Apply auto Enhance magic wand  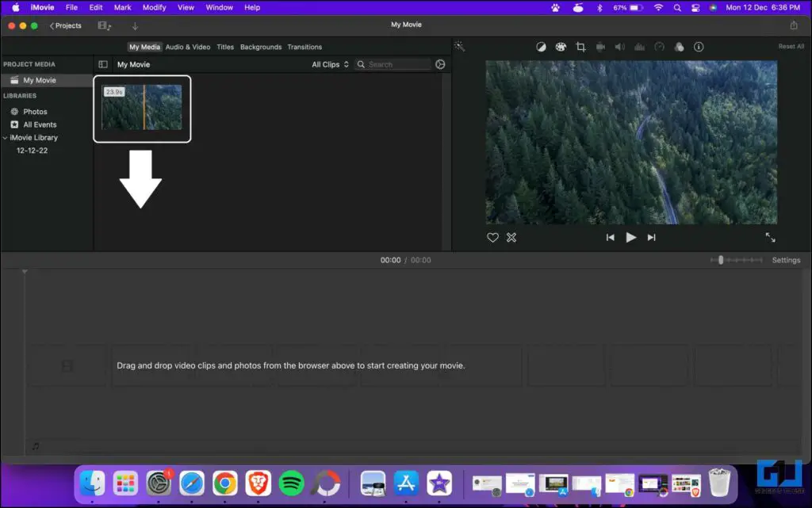click(460, 47)
